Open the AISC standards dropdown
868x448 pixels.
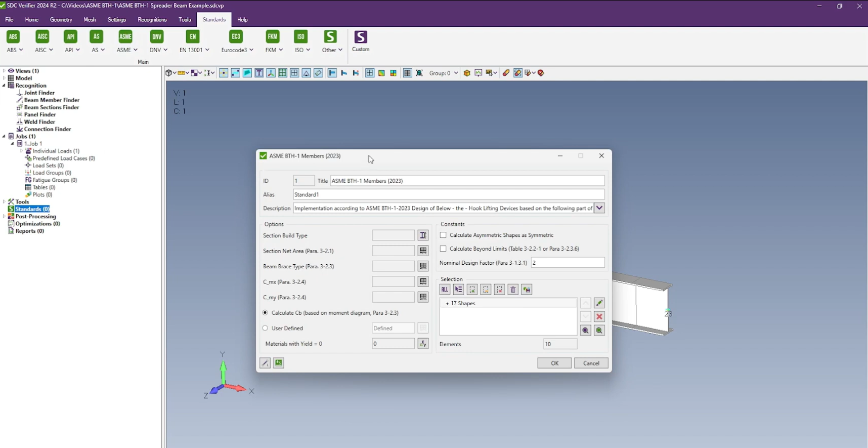44,42
